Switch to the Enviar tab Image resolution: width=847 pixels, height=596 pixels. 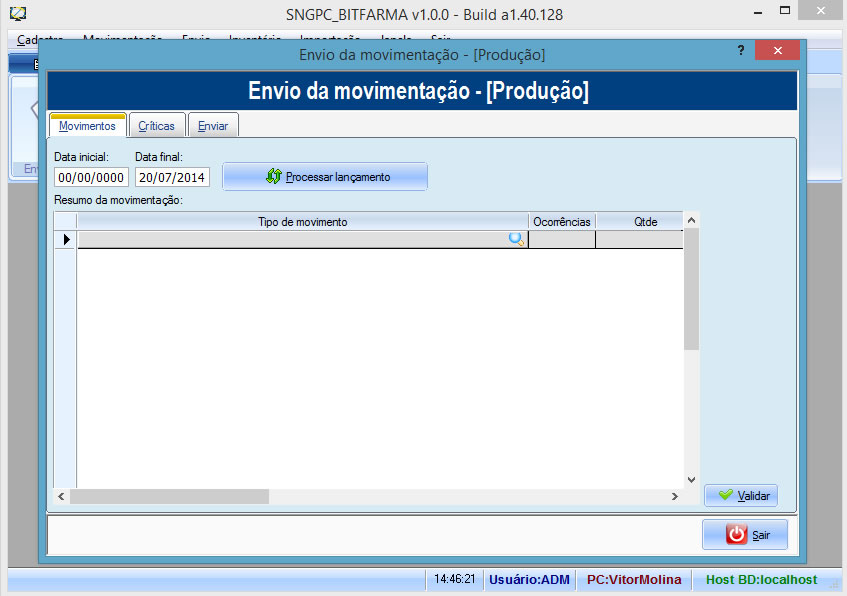[213, 125]
